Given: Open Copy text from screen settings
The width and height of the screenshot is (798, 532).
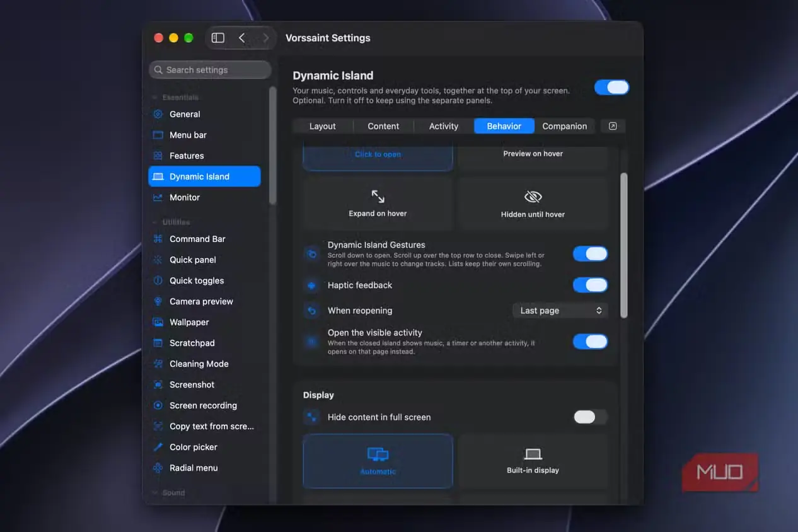Looking at the screenshot, I should [x=204, y=426].
